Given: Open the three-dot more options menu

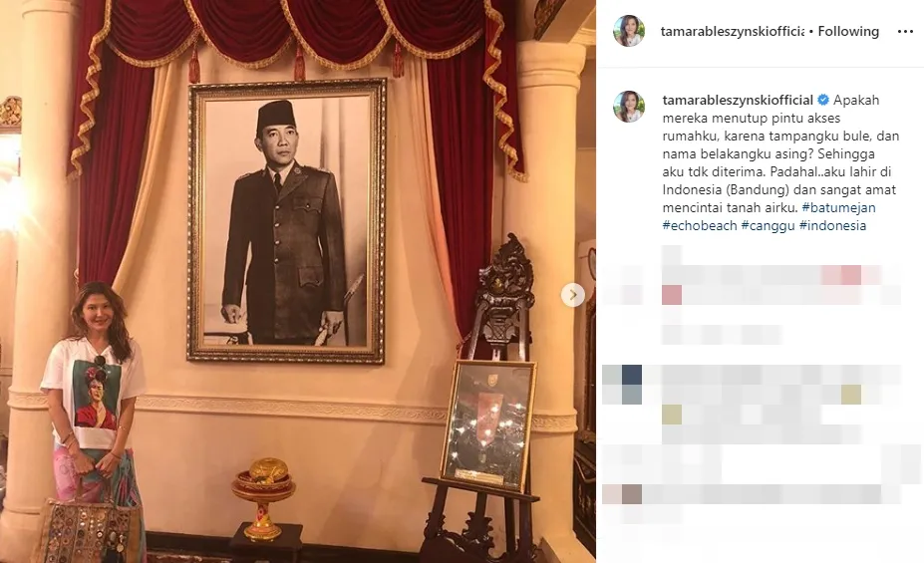Looking at the screenshot, I should click(905, 31).
